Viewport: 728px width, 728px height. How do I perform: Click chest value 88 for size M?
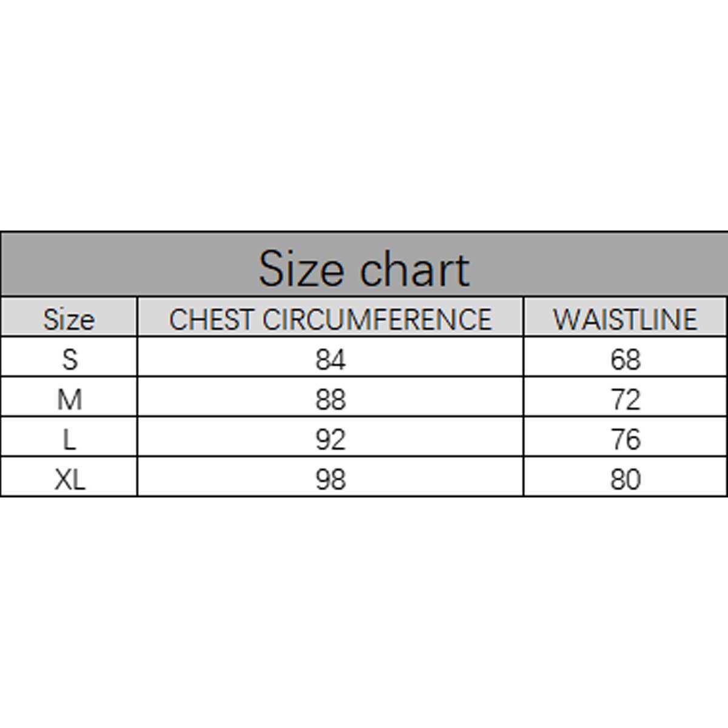tap(331, 399)
